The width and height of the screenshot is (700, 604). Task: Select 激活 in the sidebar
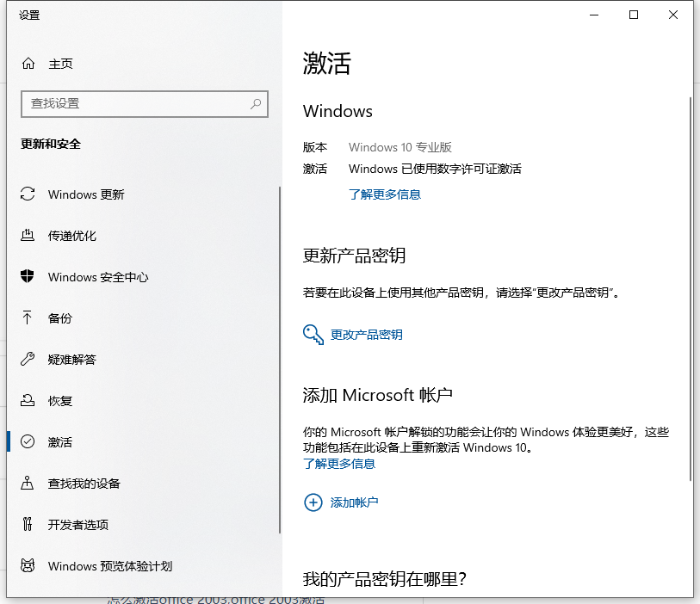pyautogui.click(x=59, y=442)
